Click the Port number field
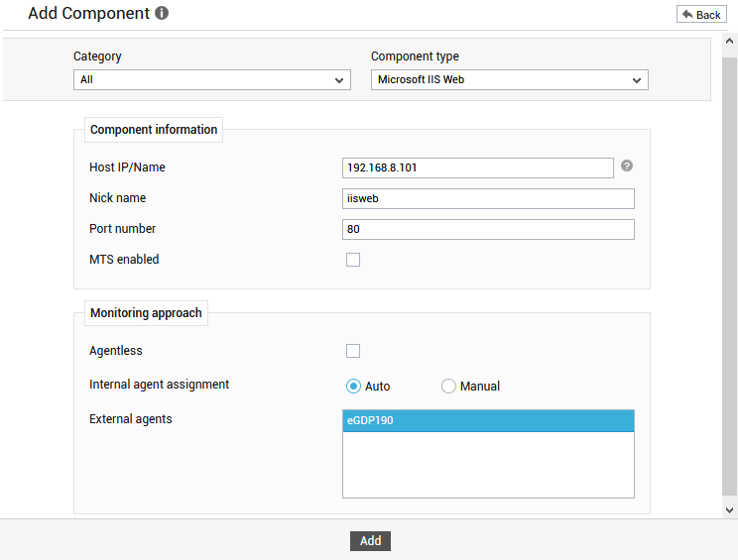The image size is (738, 560). click(x=488, y=230)
